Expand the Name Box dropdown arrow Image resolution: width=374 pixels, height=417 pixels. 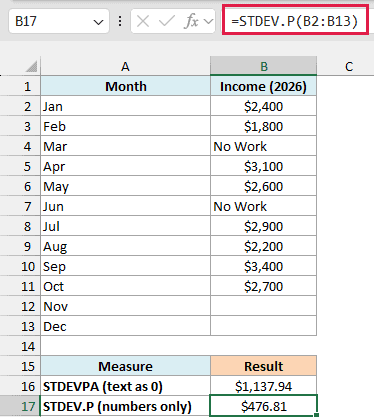98,22
